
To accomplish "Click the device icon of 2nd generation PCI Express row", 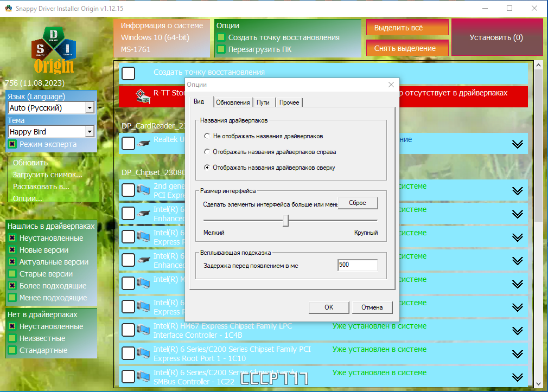I will [143, 190].
